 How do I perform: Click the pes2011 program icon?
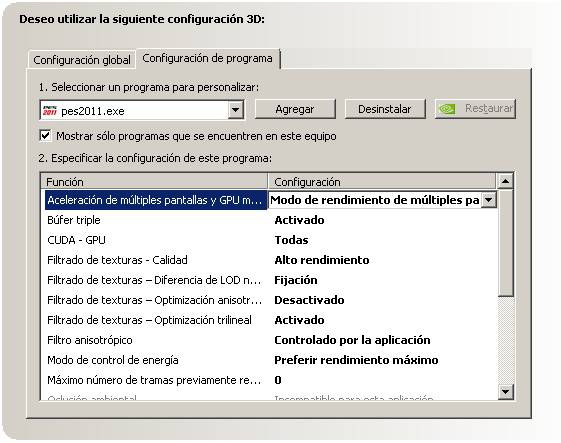click(x=50, y=110)
